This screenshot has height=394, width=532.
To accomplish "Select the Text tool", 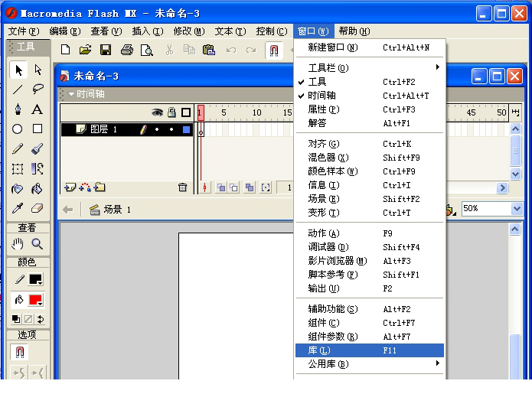I will click(38, 109).
